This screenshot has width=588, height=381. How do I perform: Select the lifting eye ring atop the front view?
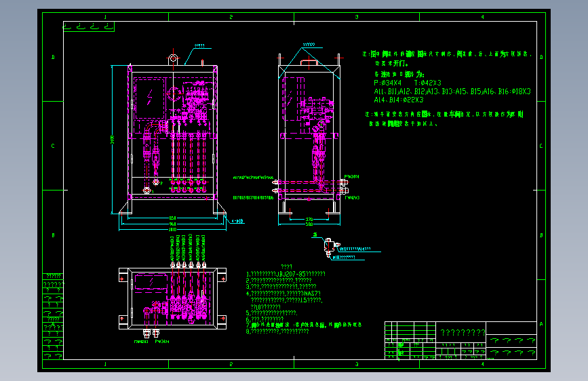pyautogui.click(x=173, y=58)
